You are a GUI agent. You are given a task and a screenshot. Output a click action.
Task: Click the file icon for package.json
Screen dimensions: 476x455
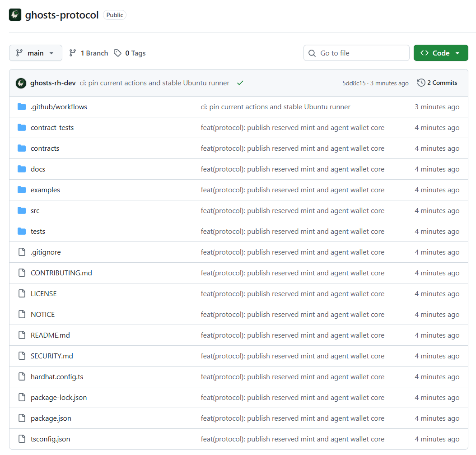(x=22, y=418)
